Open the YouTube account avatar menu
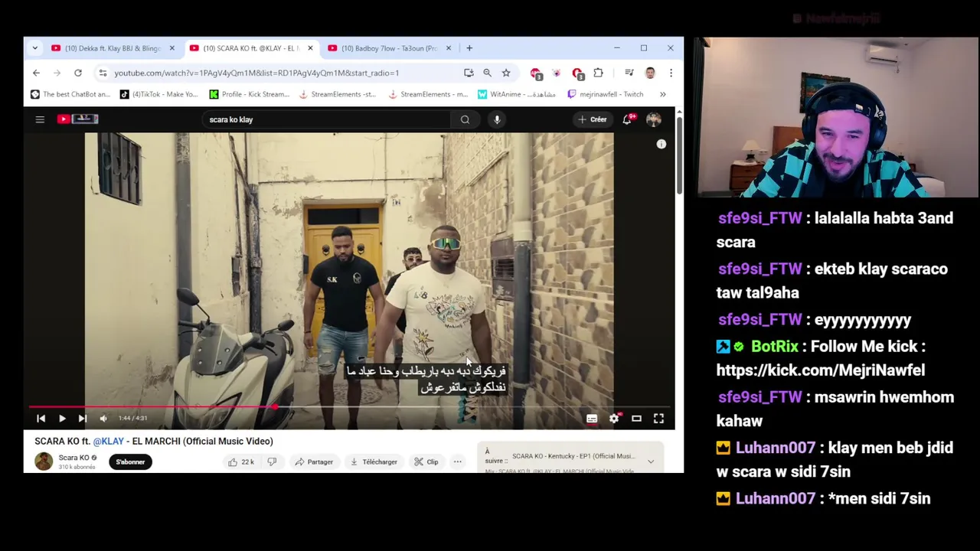Viewport: 980px width, 551px height. [653, 119]
